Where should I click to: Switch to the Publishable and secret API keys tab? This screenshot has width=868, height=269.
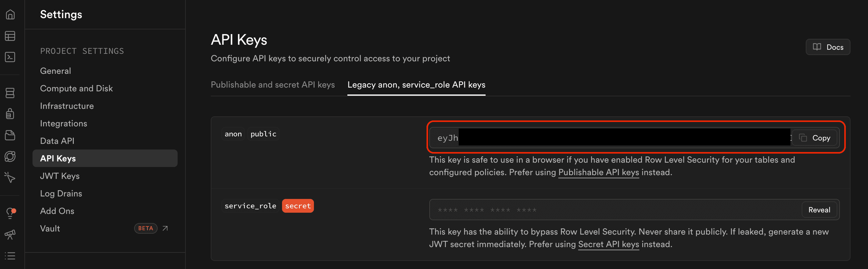pos(273,85)
